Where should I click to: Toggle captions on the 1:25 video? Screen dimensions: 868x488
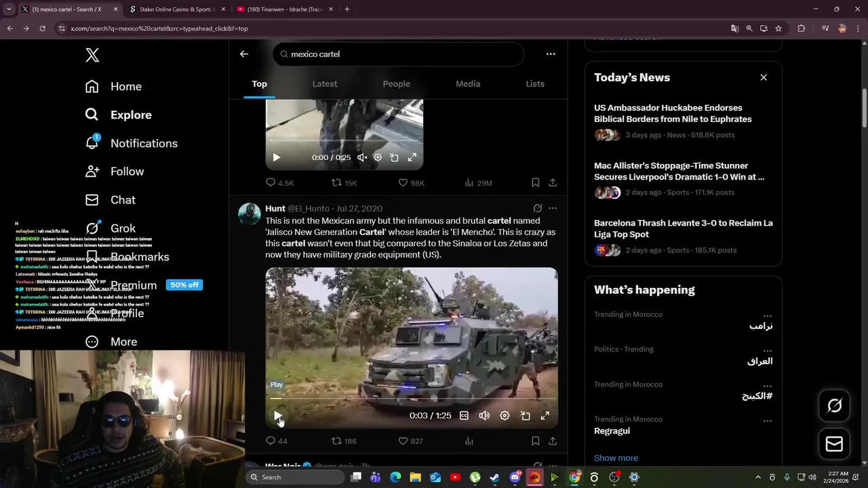pos(464,415)
